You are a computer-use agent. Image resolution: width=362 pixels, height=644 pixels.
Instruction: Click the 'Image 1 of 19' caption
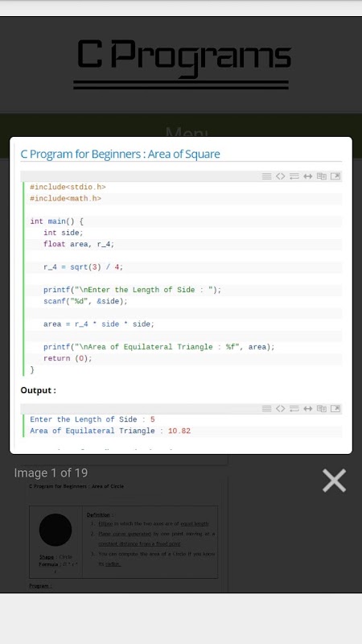click(51, 473)
